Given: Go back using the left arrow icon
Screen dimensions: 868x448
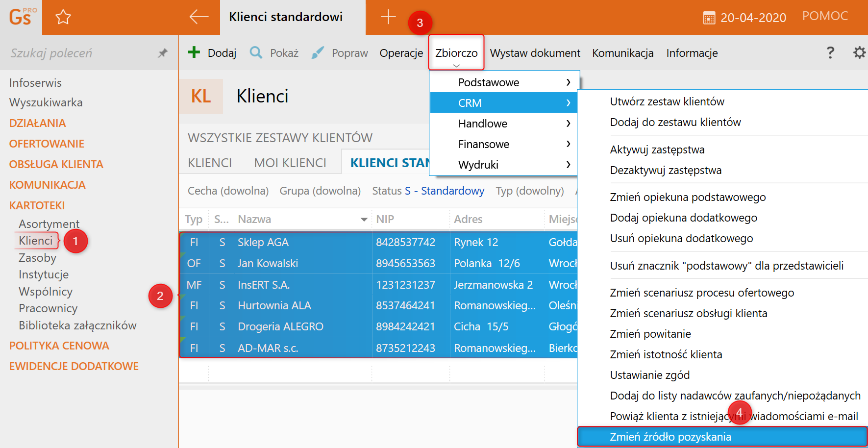Looking at the screenshot, I should [x=199, y=17].
